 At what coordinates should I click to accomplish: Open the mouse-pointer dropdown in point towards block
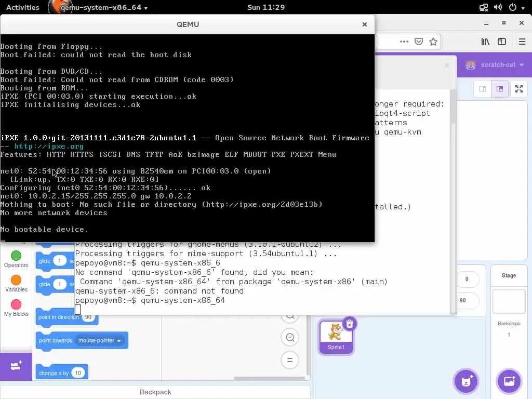click(x=99, y=340)
